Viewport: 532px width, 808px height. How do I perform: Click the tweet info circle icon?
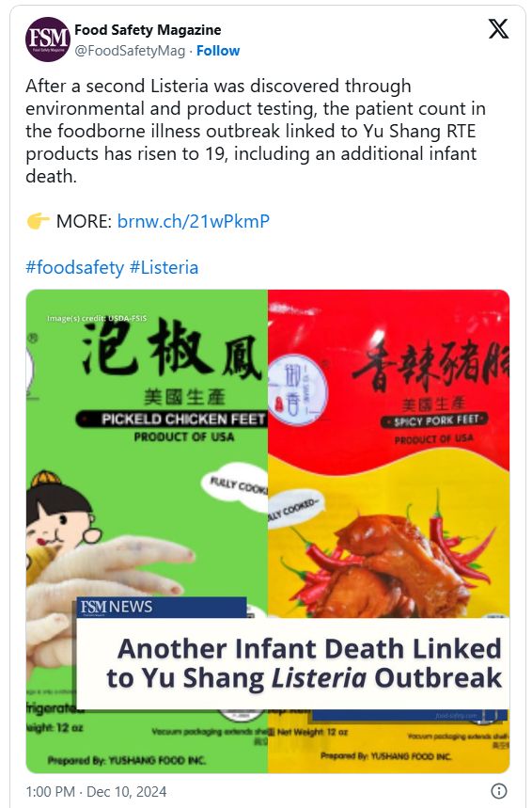click(498, 790)
